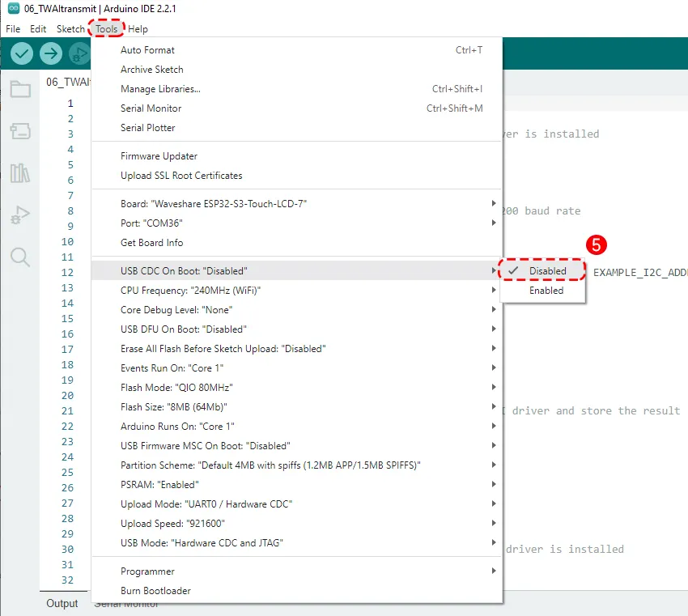Select the Enabled option in submenu
The image size is (688, 616).
click(546, 291)
